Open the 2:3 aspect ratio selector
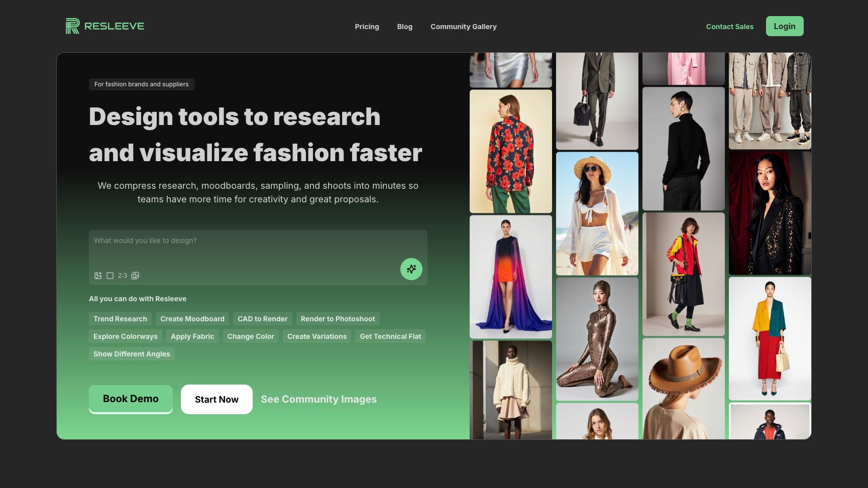 pos(117,276)
